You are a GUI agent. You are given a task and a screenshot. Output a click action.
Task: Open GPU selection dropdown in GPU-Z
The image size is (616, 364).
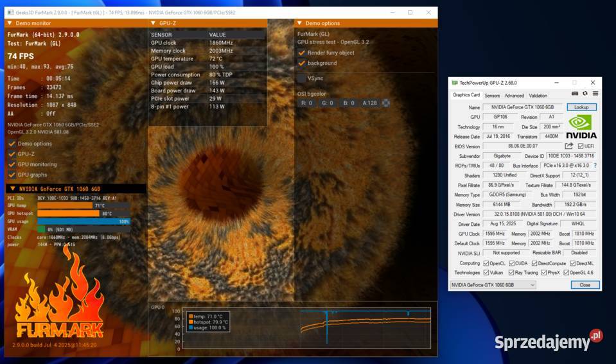[x=493, y=285]
